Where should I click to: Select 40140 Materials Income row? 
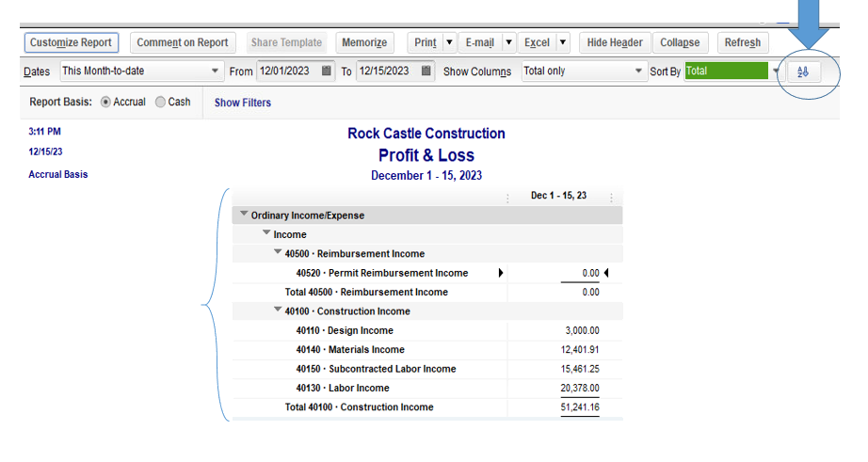[x=426, y=350]
